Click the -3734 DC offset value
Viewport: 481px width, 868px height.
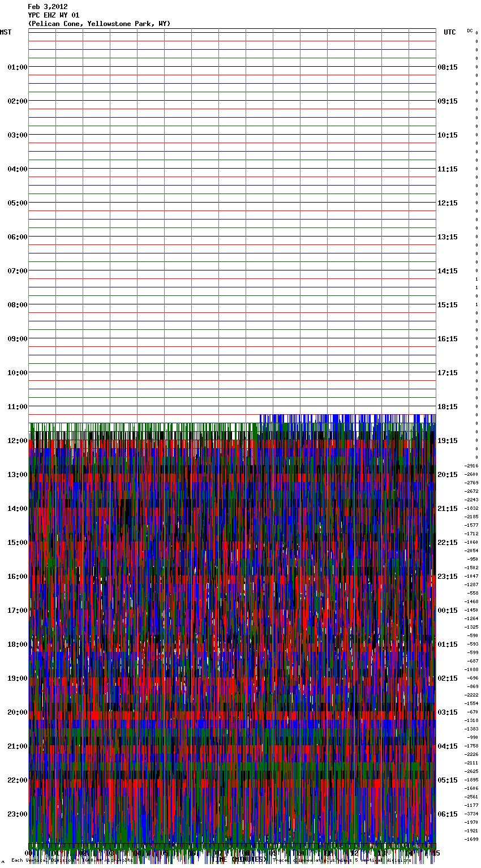tap(471, 814)
